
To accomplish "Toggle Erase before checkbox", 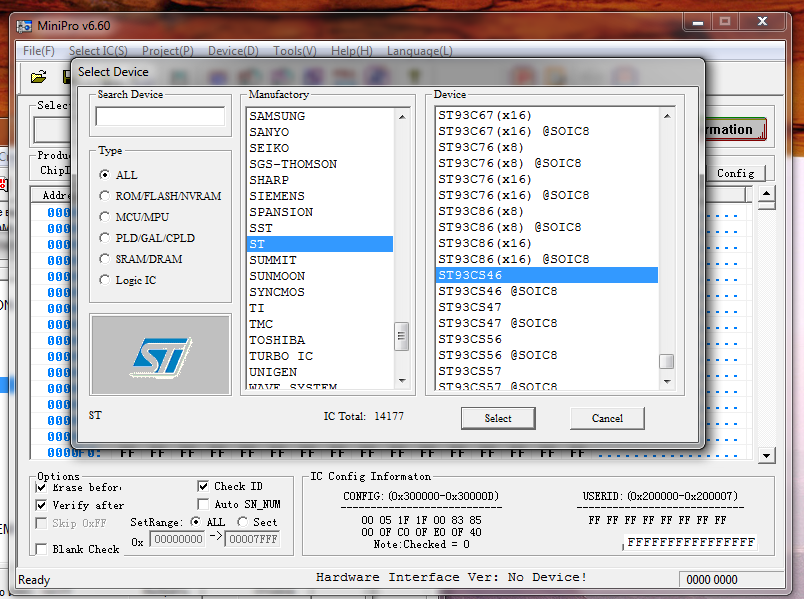I will [x=42, y=487].
